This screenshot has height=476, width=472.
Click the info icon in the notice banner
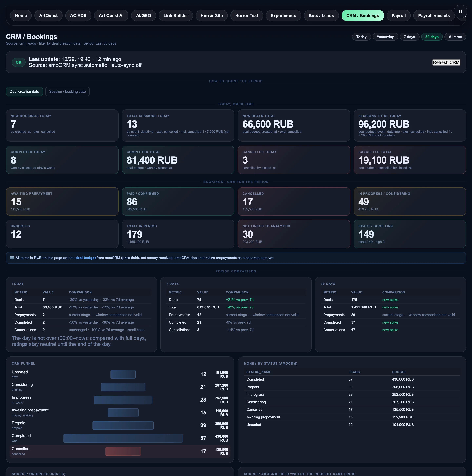point(12,258)
